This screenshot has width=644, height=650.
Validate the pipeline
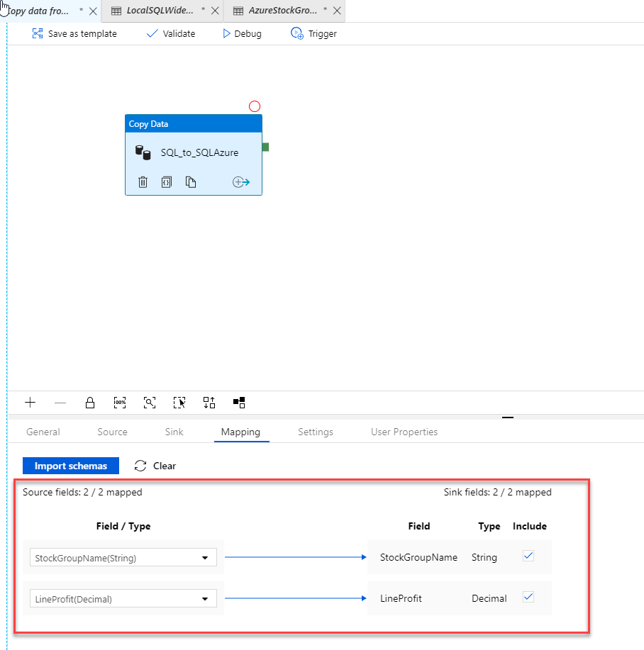pos(171,33)
